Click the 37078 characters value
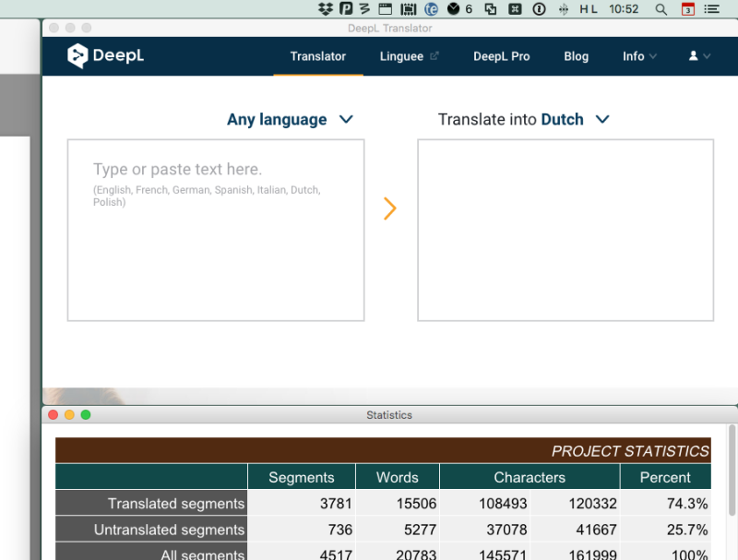 coord(506,530)
